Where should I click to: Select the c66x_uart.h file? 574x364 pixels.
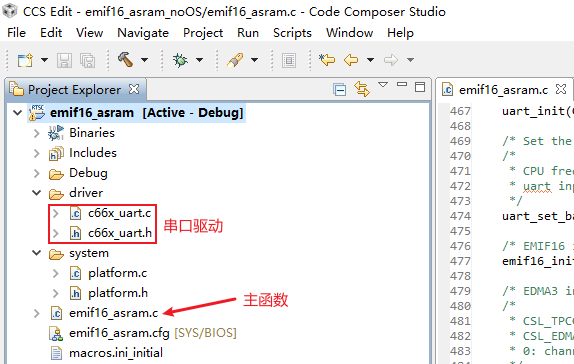tap(120, 233)
